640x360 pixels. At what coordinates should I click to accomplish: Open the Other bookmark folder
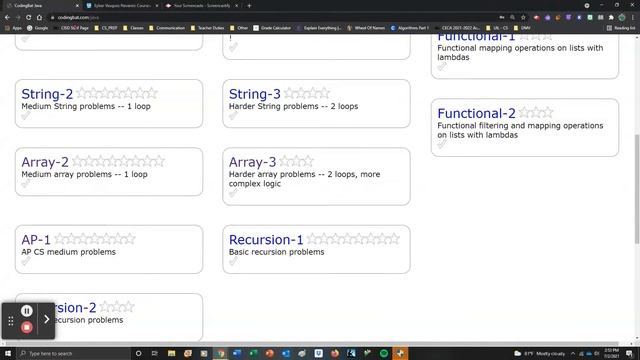pyautogui.click(x=239, y=28)
